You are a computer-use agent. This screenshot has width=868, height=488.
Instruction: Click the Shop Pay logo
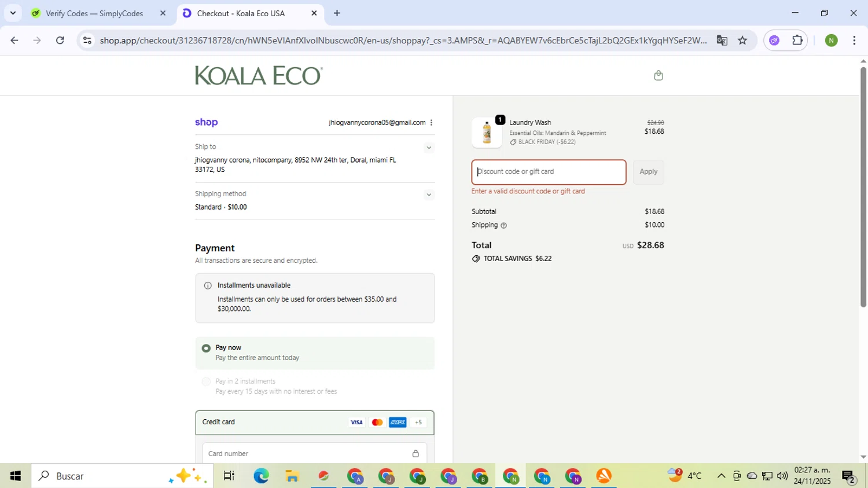(207, 122)
